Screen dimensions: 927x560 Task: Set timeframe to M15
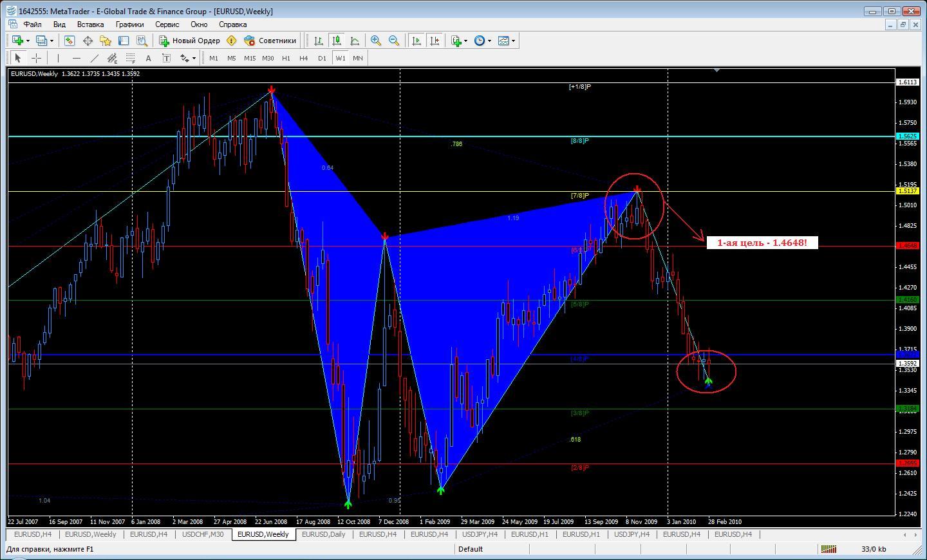click(250, 58)
